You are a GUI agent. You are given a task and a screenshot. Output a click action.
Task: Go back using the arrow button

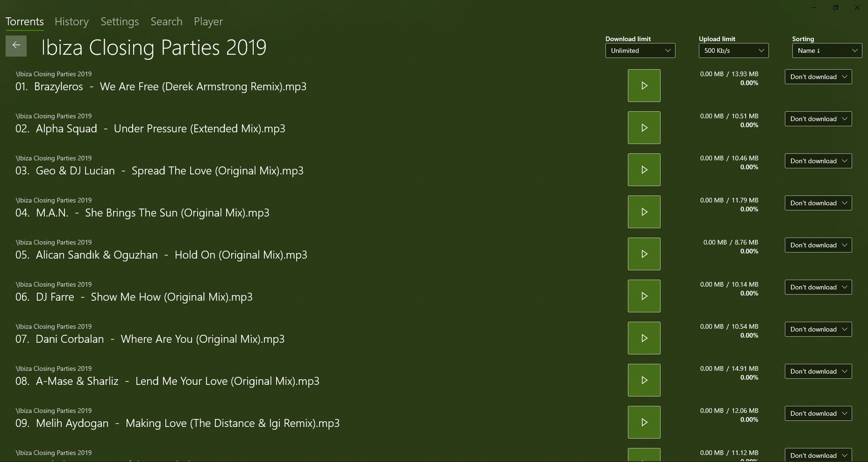tap(16, 46)
